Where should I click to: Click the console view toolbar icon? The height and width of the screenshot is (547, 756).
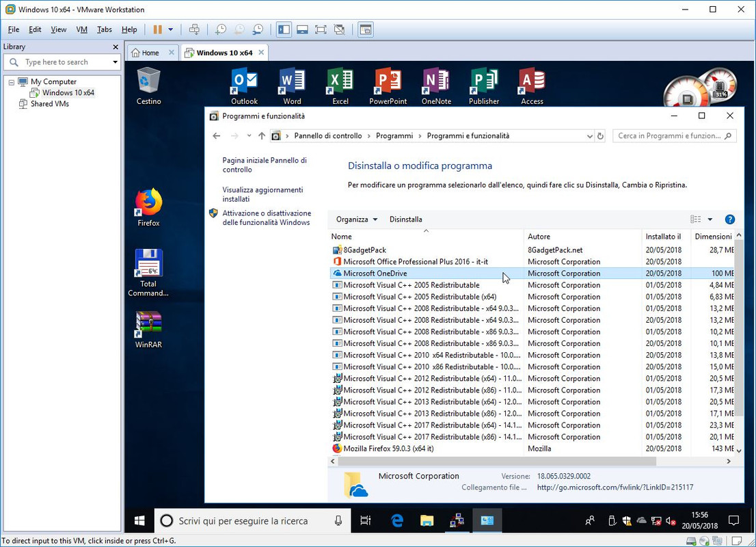(366, 29)
